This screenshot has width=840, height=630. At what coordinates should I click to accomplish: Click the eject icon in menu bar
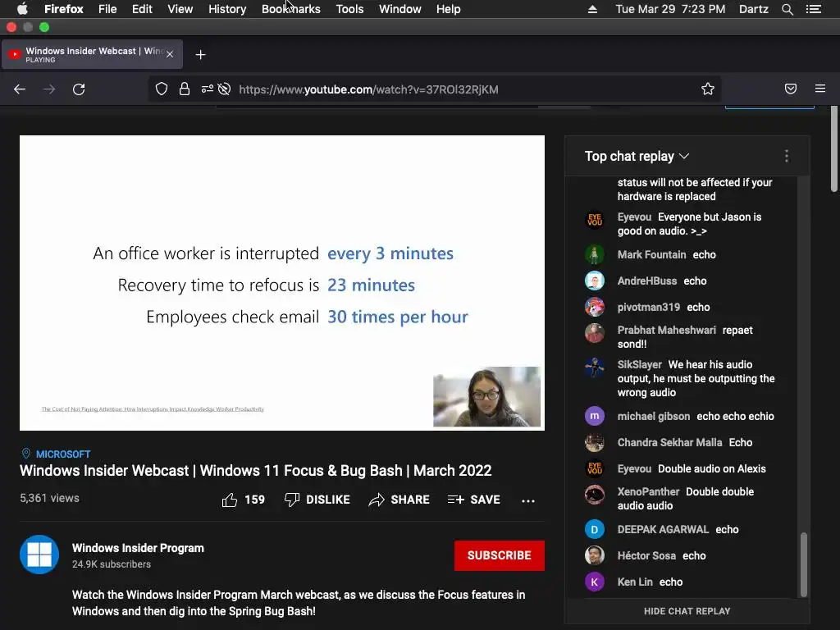pyautogui.click(x=592, y=9)
